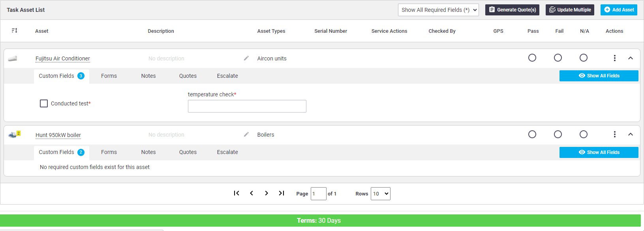Image resolution: width=644 pixels, height=231 pixels.
Task: Mark Hunt 950kW boiler as Fail
Action: (558, 134)
